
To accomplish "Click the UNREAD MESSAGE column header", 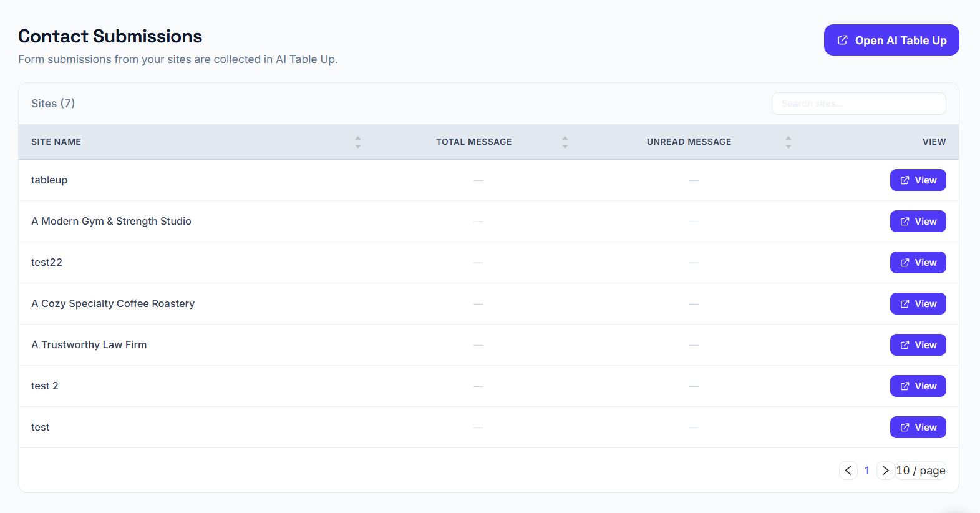I will point(689,142).
